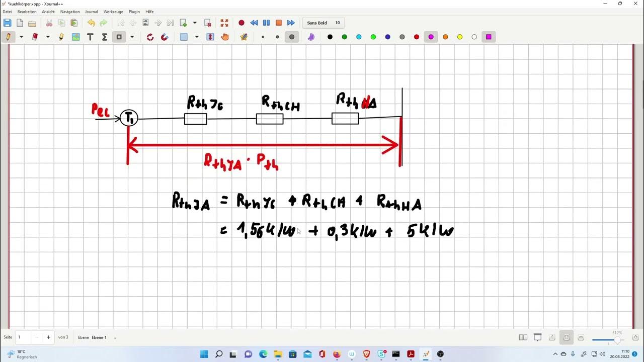The height and width of the screenshot is (362, 644).
Task: Open the insert page options dropdown
Action: coord(195,23)
